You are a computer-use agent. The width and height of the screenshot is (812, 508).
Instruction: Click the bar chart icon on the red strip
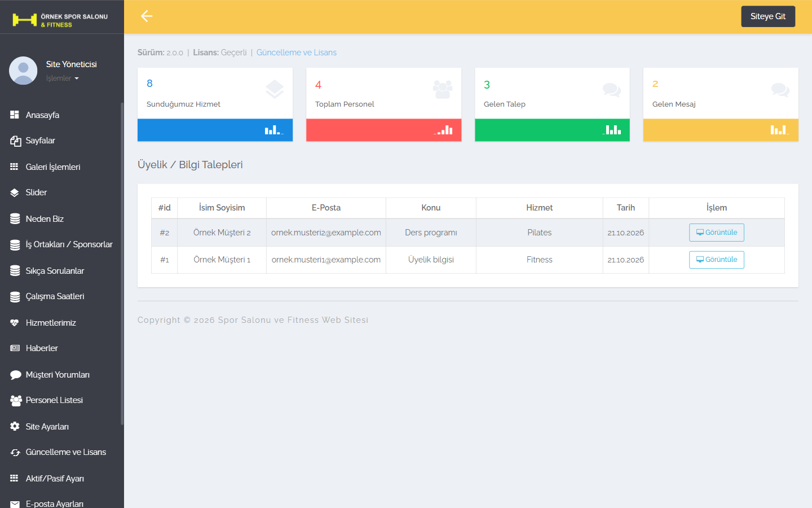pyautogui.click(x=444, y=130)
